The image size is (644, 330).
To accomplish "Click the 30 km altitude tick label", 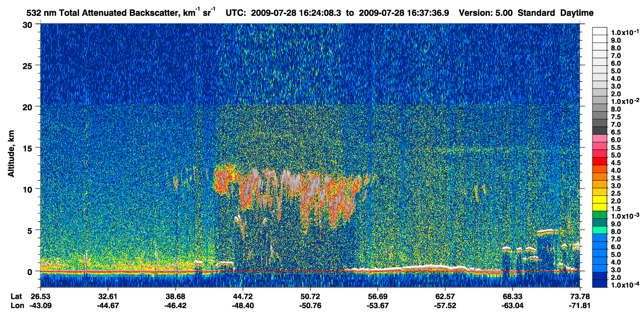I will point(29,24).
